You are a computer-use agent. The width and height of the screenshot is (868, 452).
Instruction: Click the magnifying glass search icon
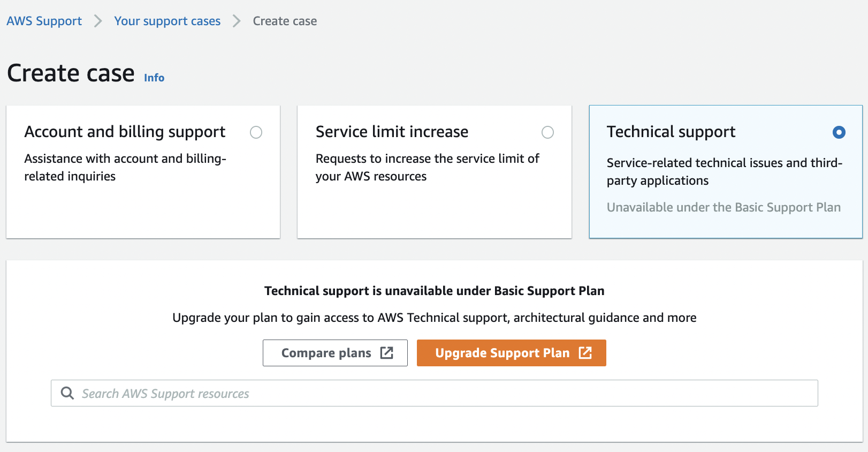point(67,393)
